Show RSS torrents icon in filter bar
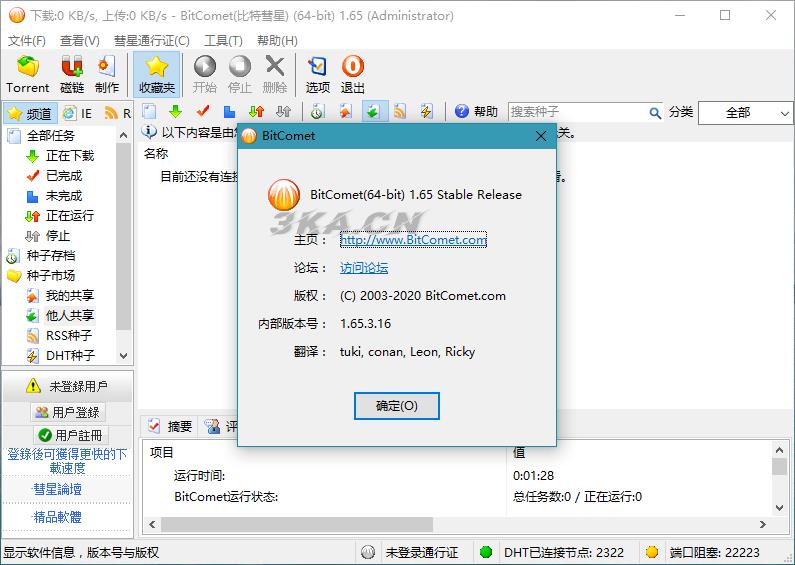The width and height of the screenshot is (795, 565). (x=400, y=111)
